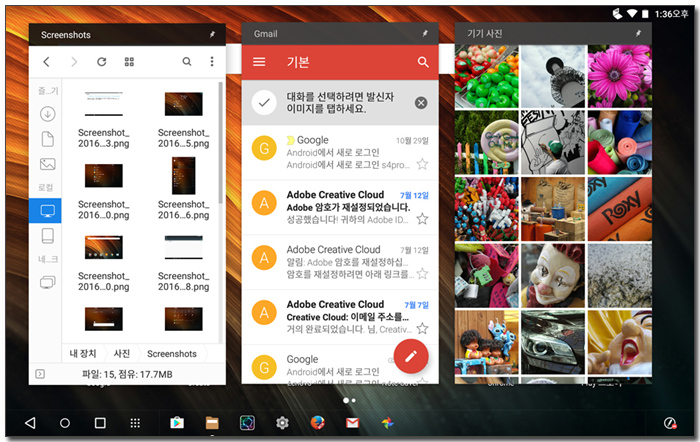Open file Screenshot_2016...6.png
700x442 pixels.
(183, 189)
